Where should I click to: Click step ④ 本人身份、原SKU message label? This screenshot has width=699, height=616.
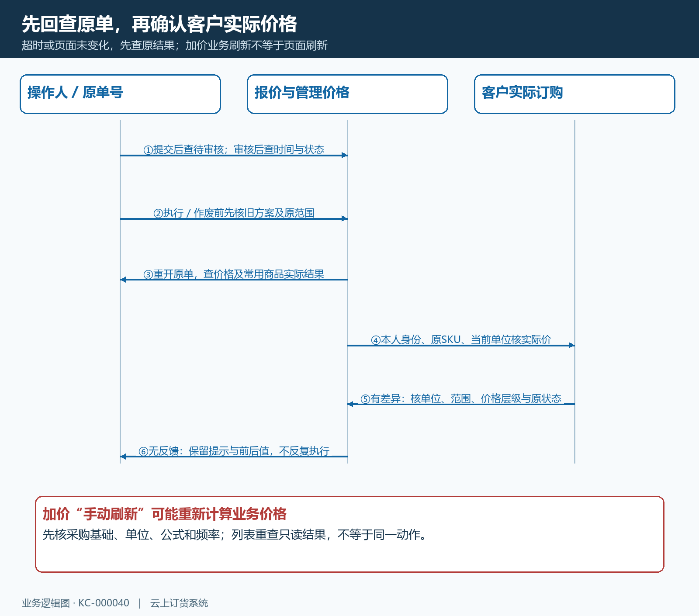(461, 339)
